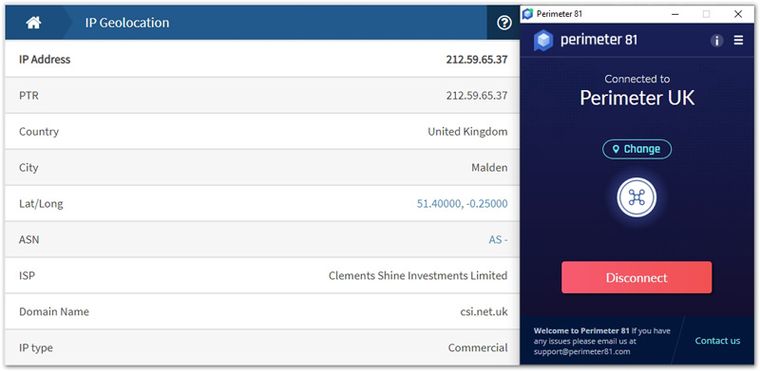Select the IP type value Commercial

pyautogui.click(x=477, y=348)
